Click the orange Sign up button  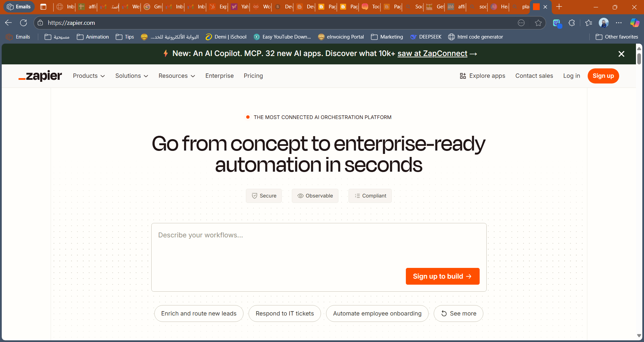point(603,76)
